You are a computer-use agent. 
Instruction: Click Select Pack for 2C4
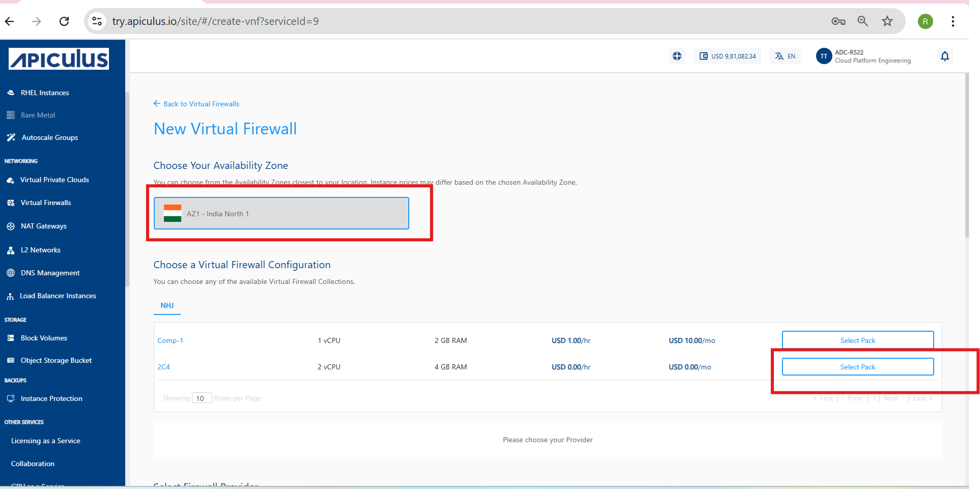point(857,366)
